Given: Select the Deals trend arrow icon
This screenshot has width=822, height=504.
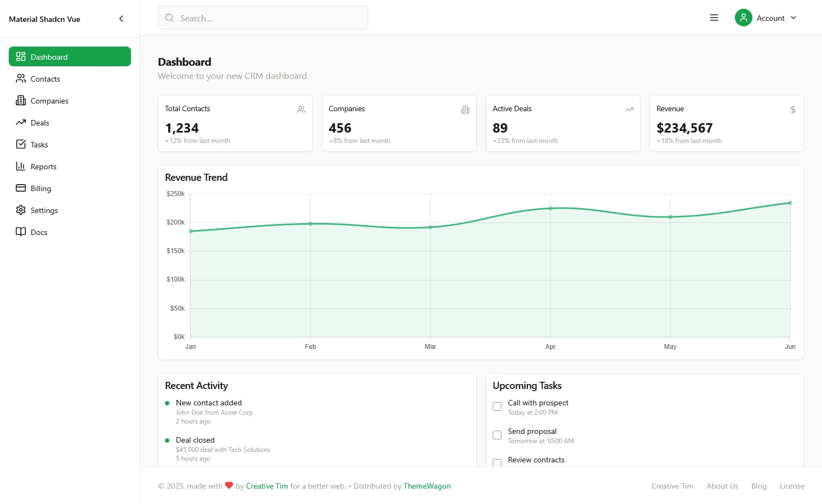Looking at the screenshot, I should [21, 122].
